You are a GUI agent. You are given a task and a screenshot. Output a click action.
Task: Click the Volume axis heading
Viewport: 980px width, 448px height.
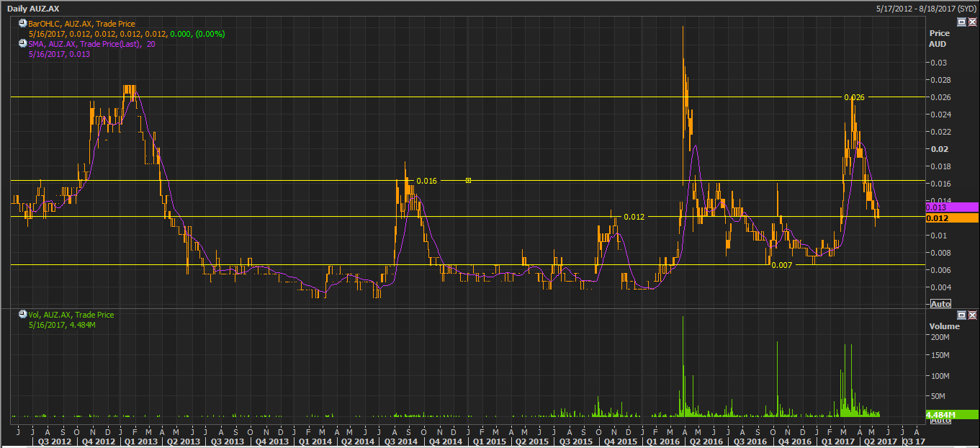944,326
